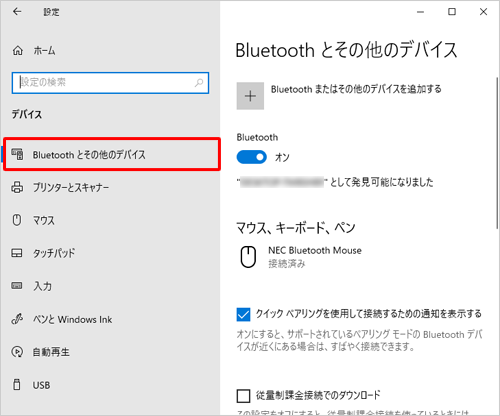Click the search magnifier icon
500x416 pixels.
[199, 82]
